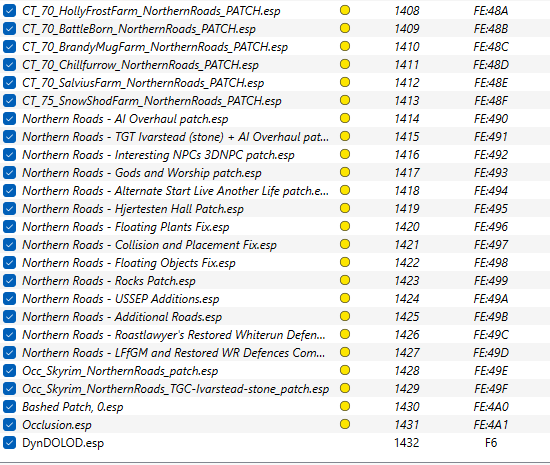Select plugin Northern Roads - TGT Ivarstead (stone) patch
Image resolution: width=550 pixels, height=465 pixels.
175,137
